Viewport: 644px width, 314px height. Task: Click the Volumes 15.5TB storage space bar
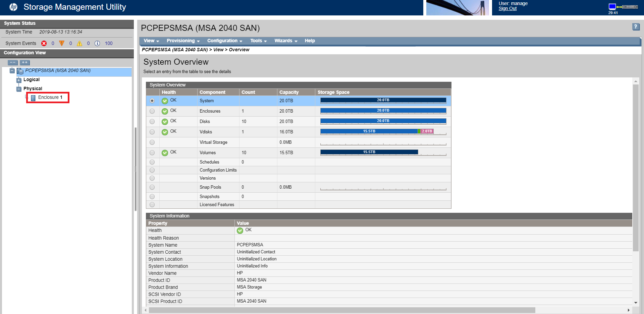click(x=369, y=152)
